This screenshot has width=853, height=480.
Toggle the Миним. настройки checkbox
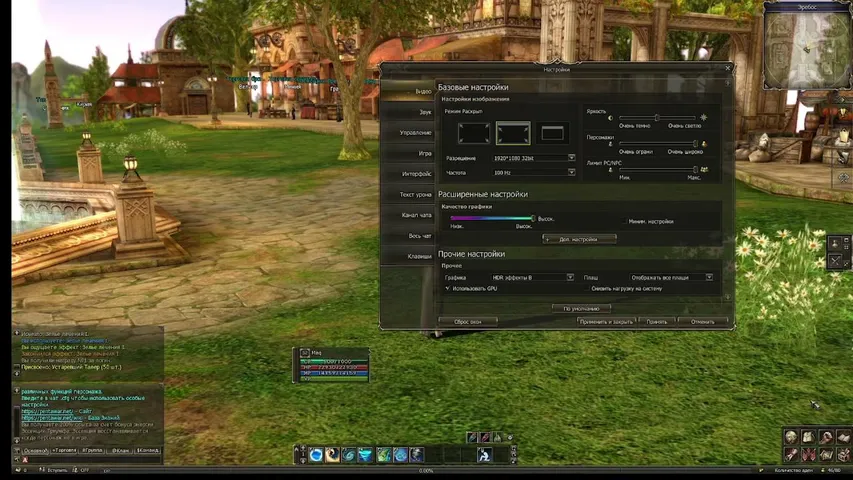[623, 221]
